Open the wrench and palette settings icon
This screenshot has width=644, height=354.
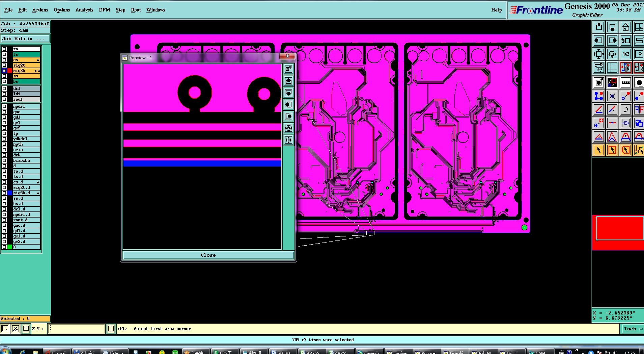pos(599,68)
